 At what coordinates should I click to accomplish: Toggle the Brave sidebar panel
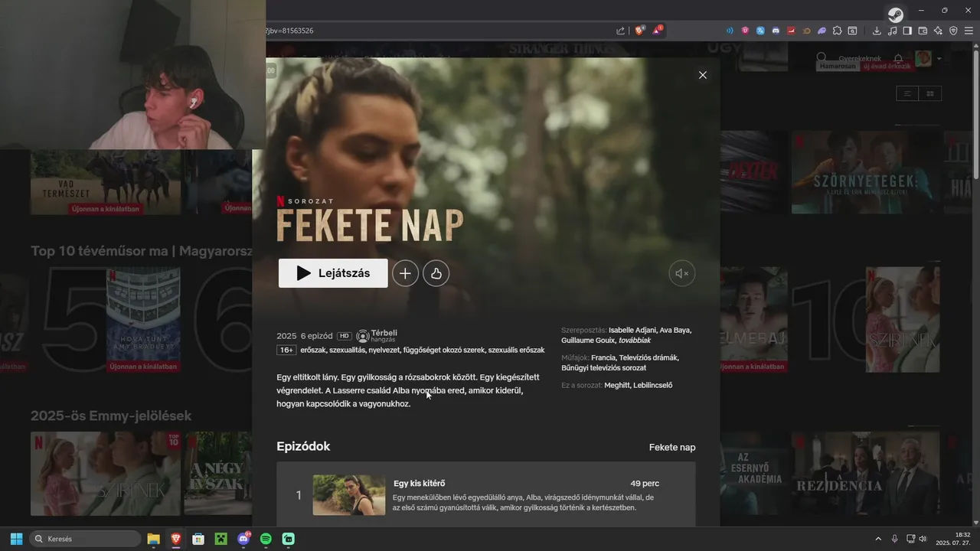click(x=907, y=31)
